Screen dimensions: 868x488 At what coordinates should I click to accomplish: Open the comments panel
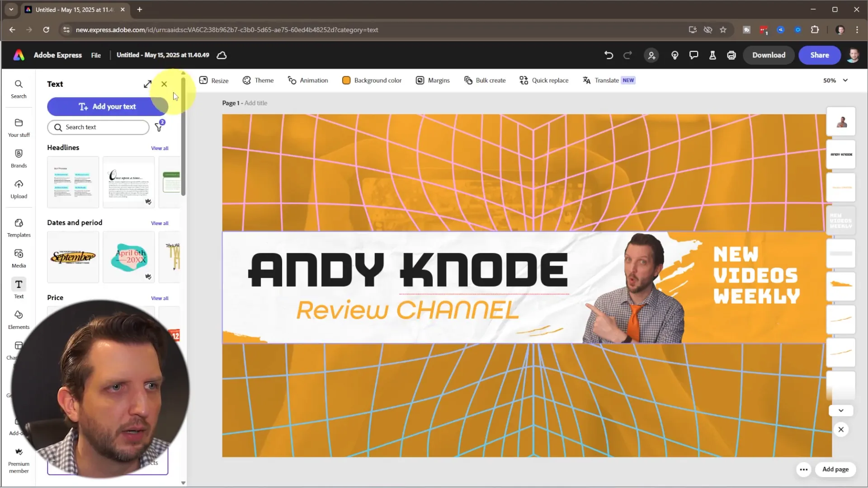[x=693, y=55]
